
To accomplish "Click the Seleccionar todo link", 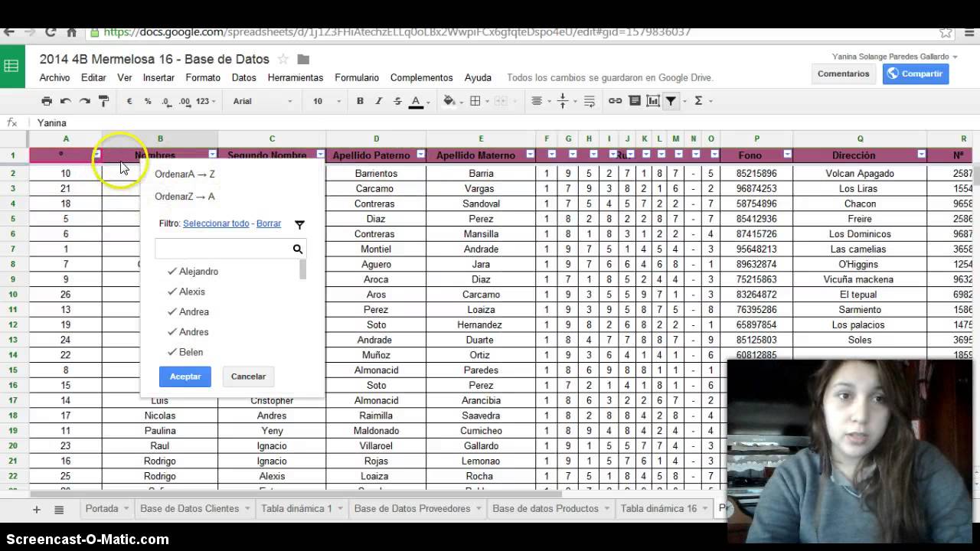I will (x=216, y=223).
